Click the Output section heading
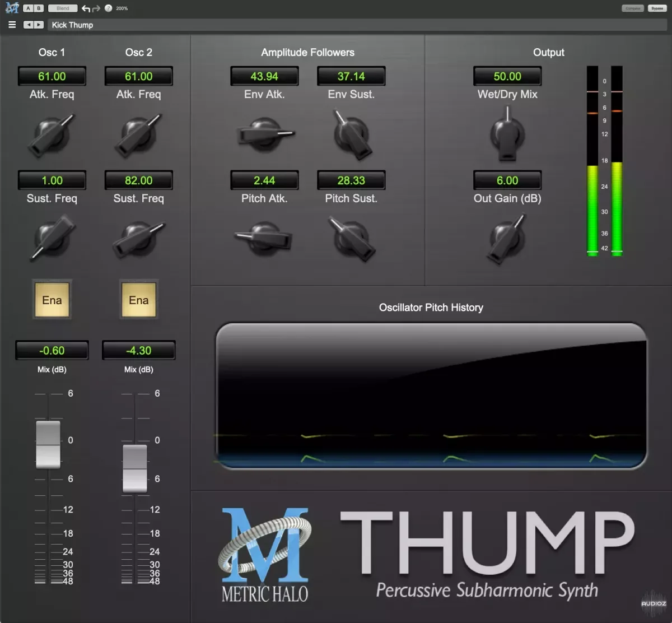Screen dimensions: 672x623 [549, 52]
